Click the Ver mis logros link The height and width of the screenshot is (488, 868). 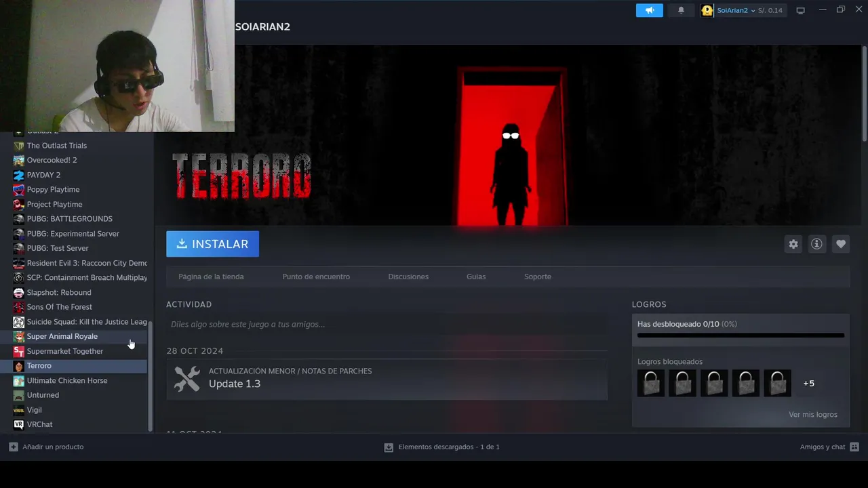(812, 414)
